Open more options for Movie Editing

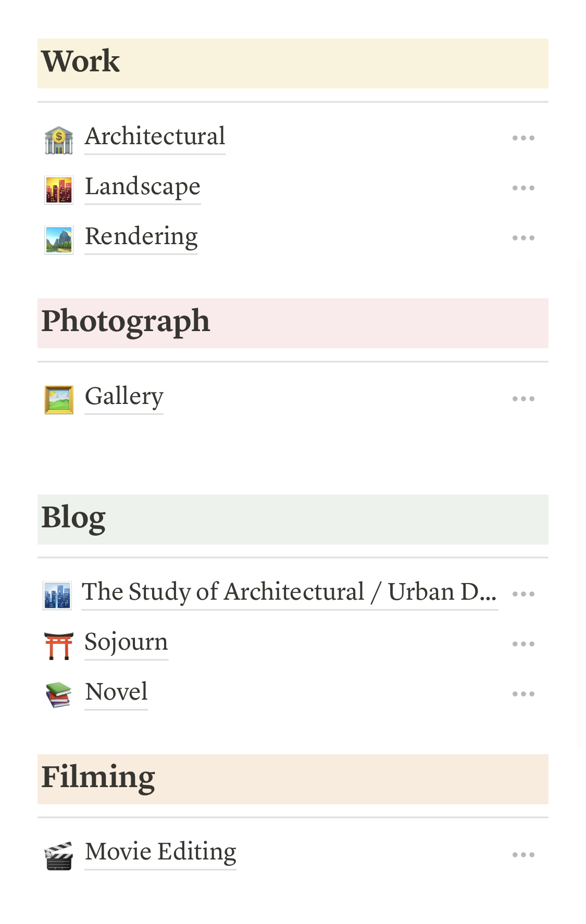click(523, 855)
